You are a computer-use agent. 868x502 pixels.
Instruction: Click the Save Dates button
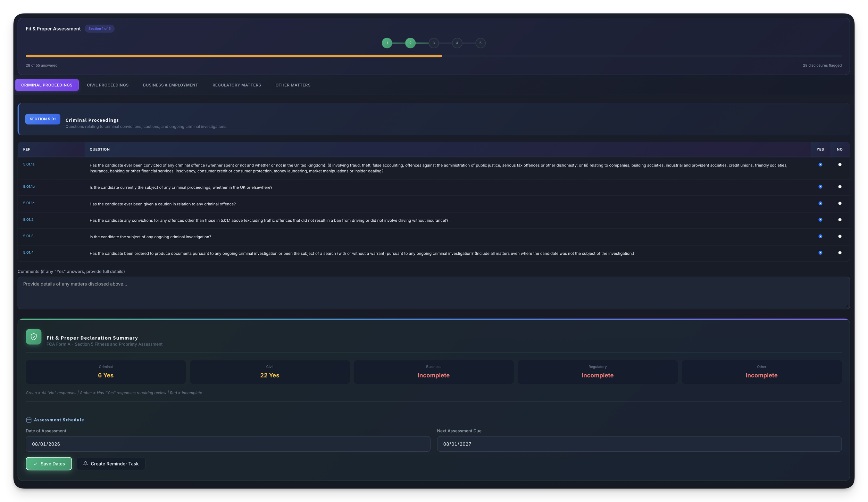pos(49,463)
